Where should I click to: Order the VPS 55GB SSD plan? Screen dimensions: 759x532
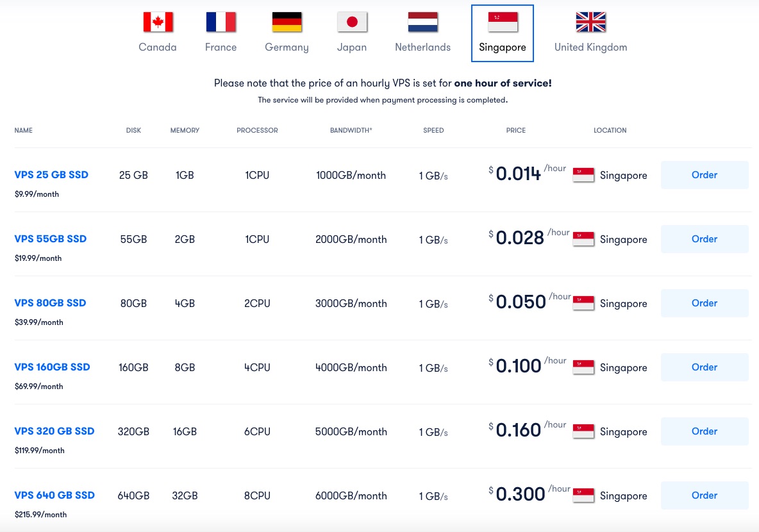704,239
